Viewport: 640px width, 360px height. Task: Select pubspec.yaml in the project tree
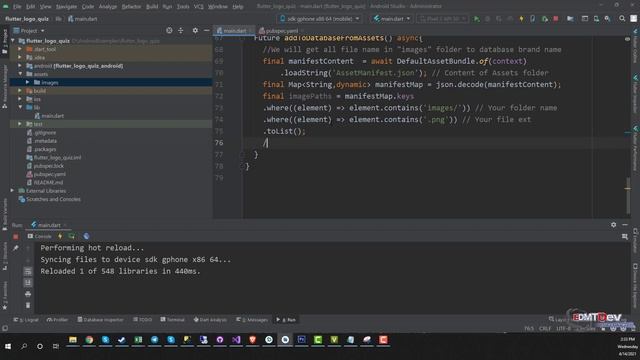tap(50, 174)
